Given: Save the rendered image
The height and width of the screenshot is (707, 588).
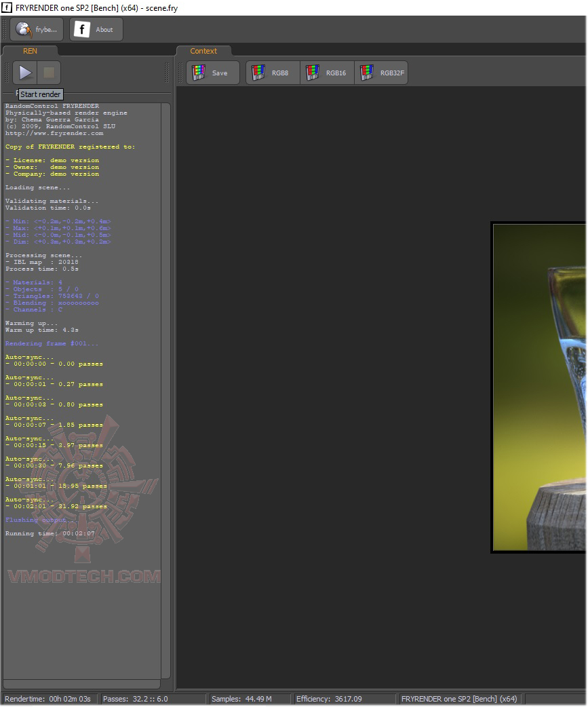Looking at the screenshot, I should coord(213,73).
